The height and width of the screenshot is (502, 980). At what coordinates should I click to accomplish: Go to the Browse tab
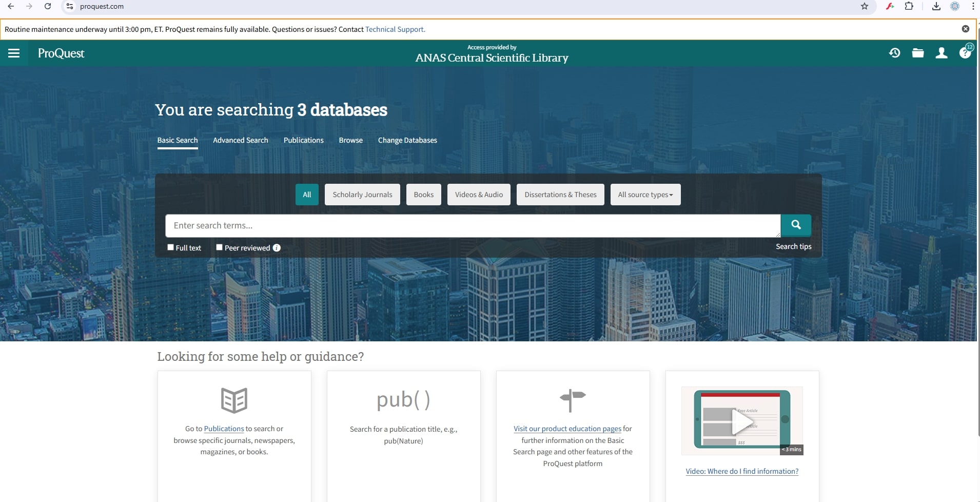350,140
